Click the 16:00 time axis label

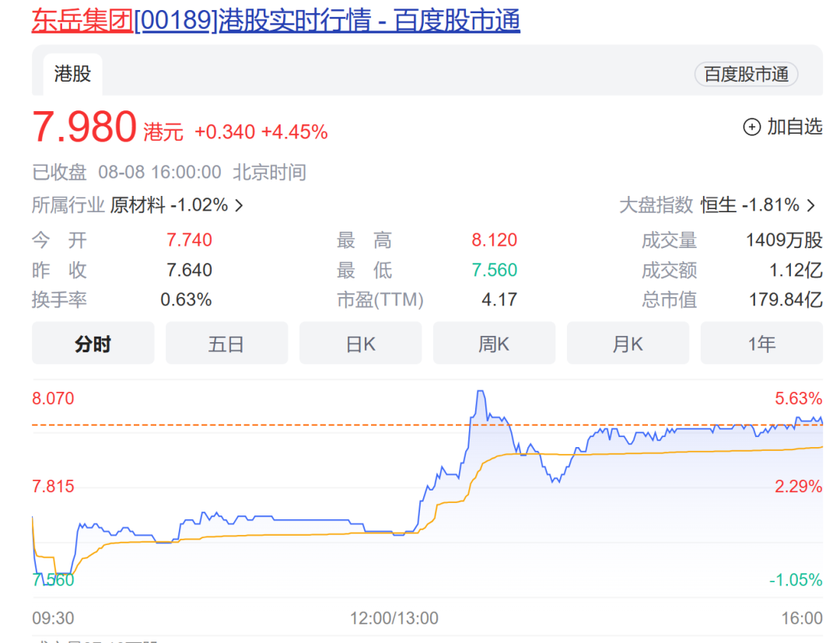pyautogui.click(x=801, y=618)
